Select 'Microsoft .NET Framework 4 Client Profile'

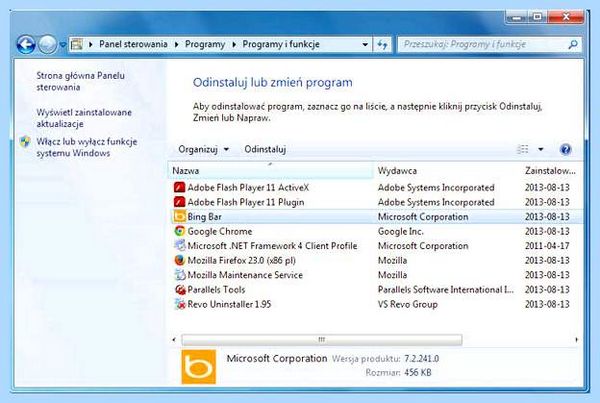[272, 246]
